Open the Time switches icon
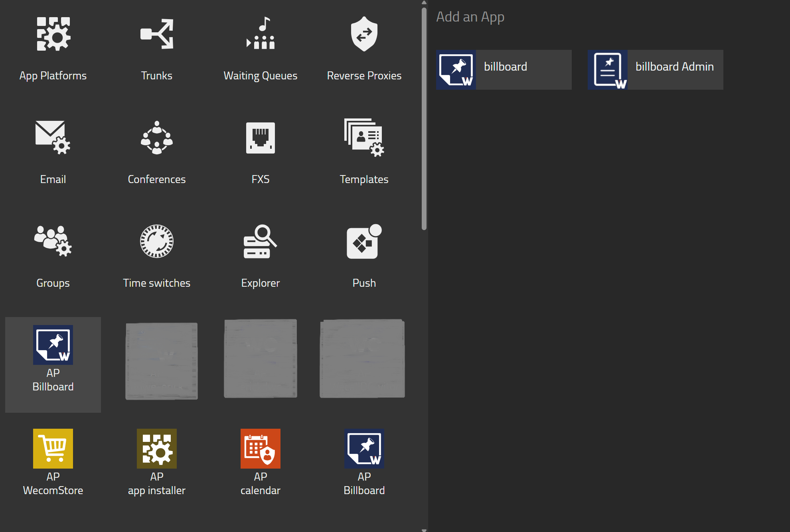This screenshot has height=532, width=790. click(156, 242)
